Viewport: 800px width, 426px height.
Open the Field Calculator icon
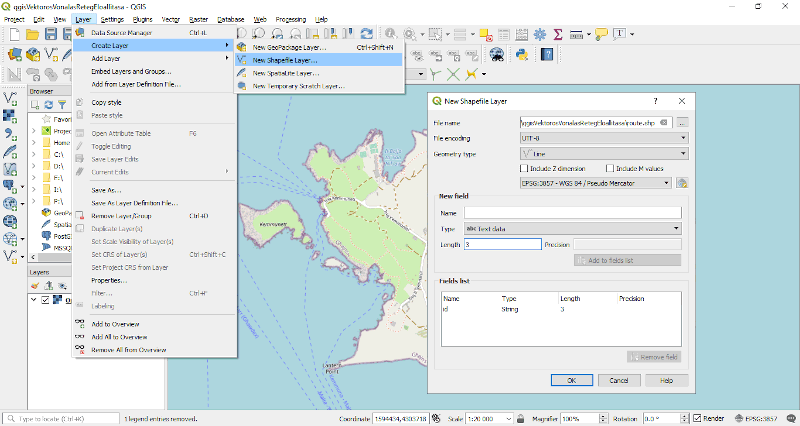click(x=521, y=34)
